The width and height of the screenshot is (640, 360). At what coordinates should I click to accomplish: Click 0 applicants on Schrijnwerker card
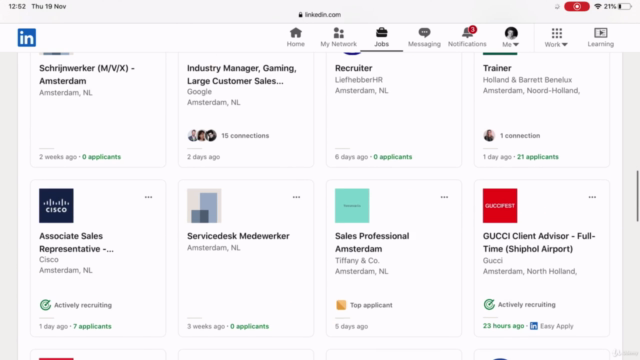(101, 157)
